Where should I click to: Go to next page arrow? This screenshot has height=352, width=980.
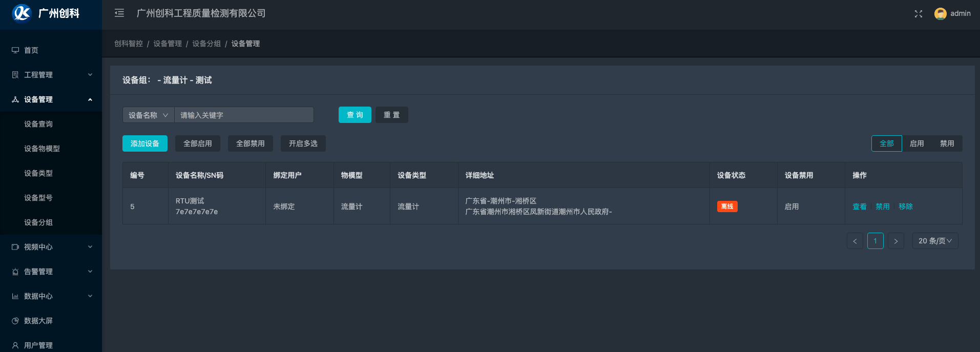pos(896,241)
